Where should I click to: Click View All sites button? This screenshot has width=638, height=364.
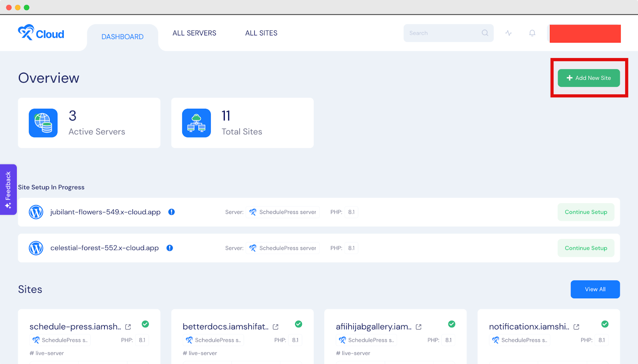595,290
